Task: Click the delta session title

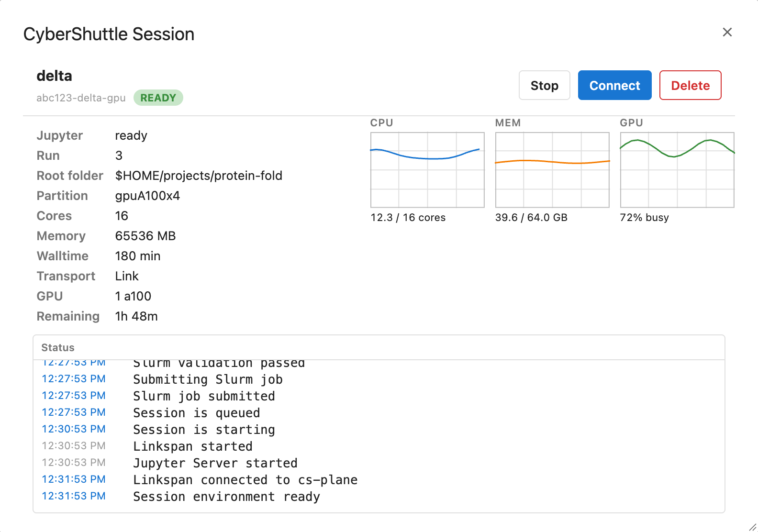Action: 54,76
